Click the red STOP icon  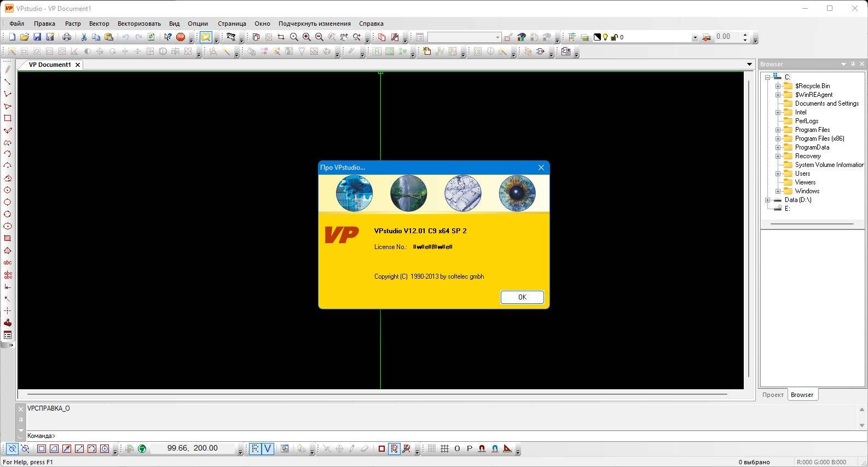pos(181,37)
